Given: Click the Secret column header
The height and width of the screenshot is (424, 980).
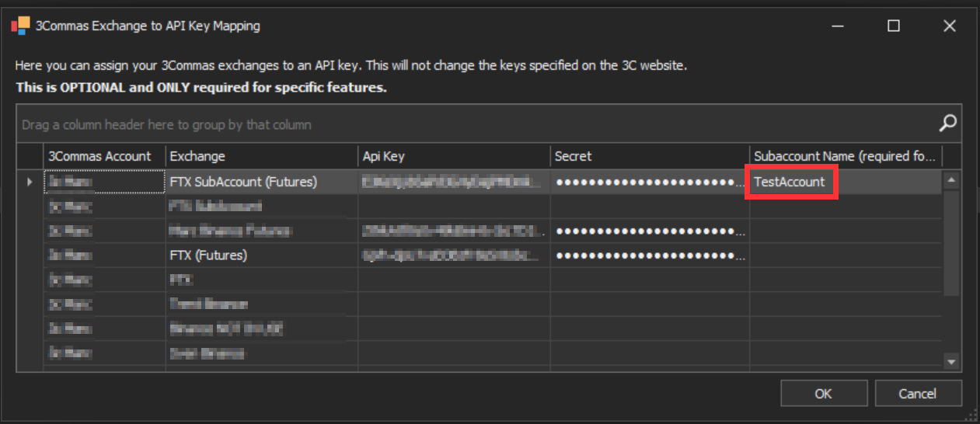Looking at the screenshot, I should 650,156.
